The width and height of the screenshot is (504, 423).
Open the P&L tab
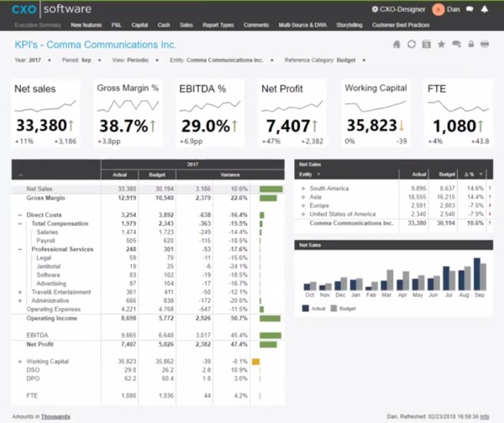117,25
